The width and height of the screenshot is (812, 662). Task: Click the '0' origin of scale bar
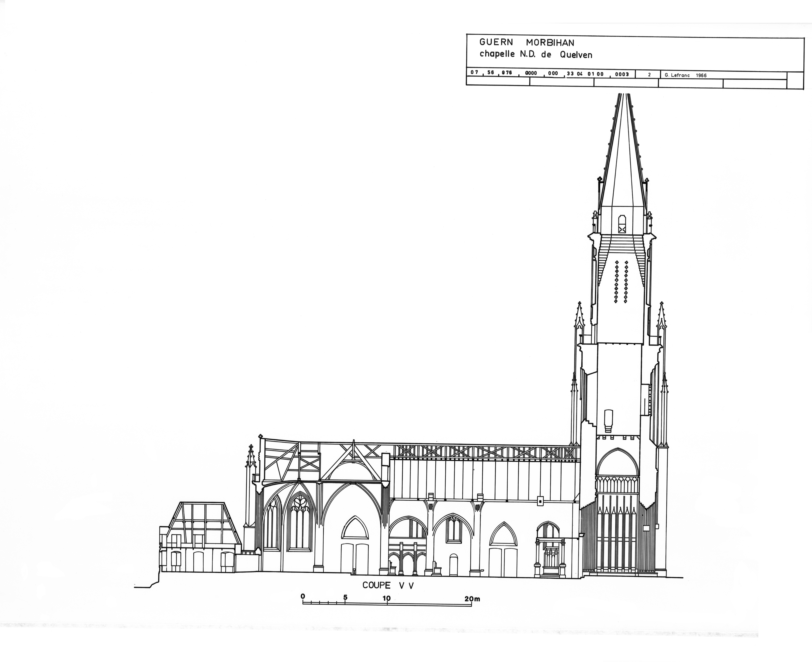pyautogui.click(x=303, y=596)
